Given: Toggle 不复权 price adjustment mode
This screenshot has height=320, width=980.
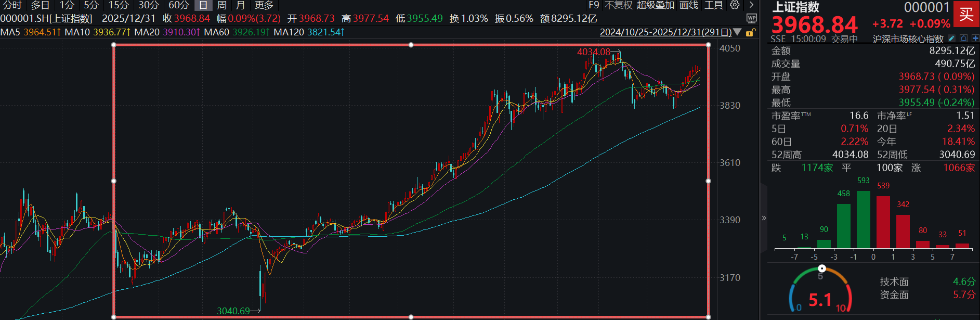Looking at the screenshot, I should pos(618,5).
